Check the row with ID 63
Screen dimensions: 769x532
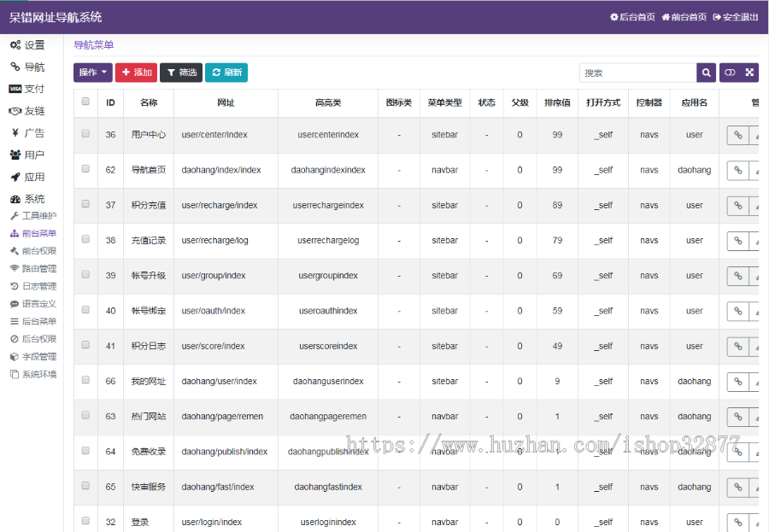click(85, 415)
